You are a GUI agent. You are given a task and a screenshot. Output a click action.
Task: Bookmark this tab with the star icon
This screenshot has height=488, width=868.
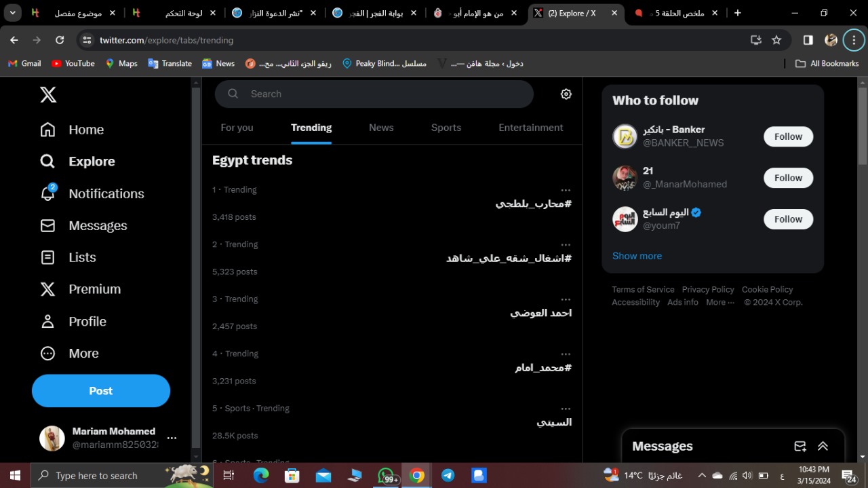coord(776,40)
